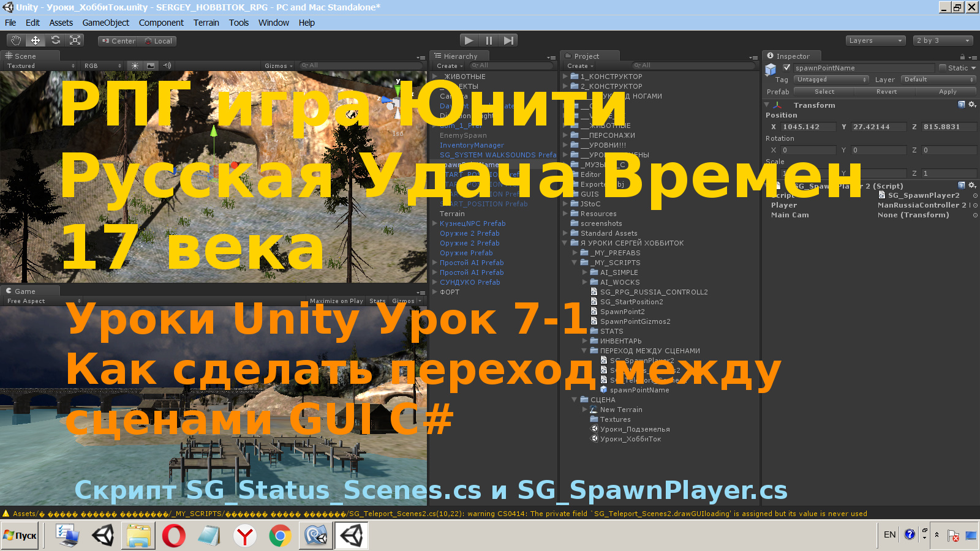Viewport: 980px width, 551px height.
Task: Open the Scene view Gizmos dropdown
Action: [x=279, y=66]
